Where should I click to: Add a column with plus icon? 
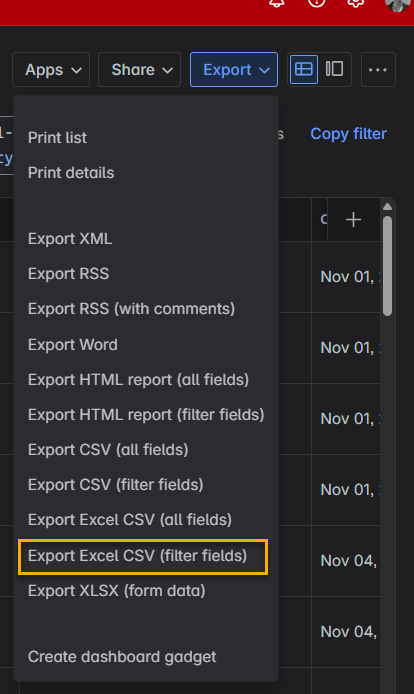(353, 220)
